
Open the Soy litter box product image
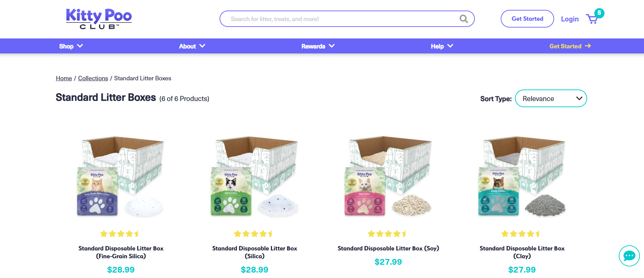388,176
